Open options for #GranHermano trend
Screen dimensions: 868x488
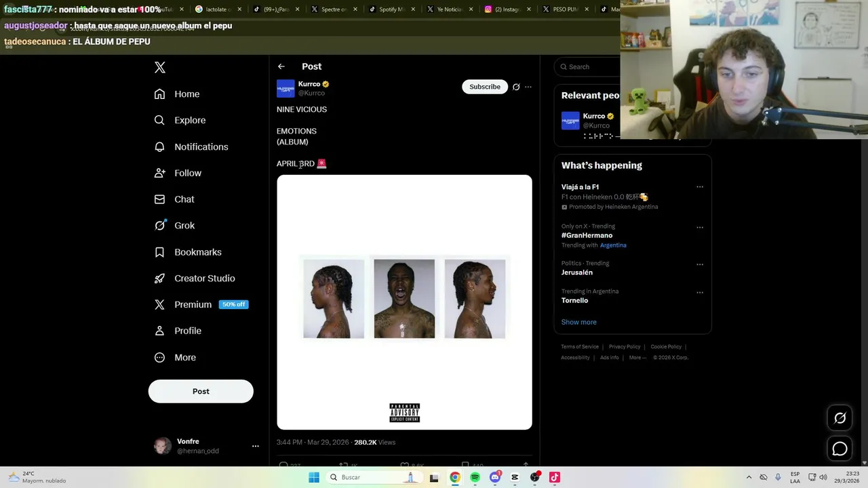pyautogui.click(x=700, y=227)
